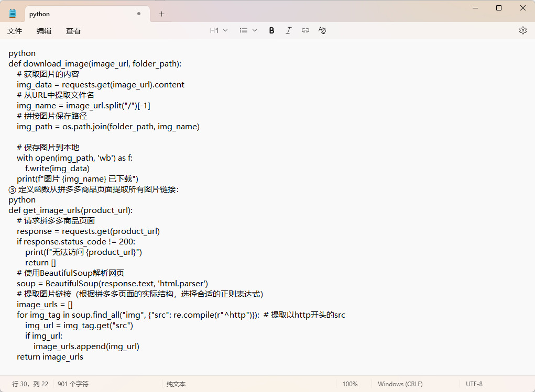Click line 'image_urls.append(img_url)'
Viewport: 535px width, 392px height.
coord(86,346)
